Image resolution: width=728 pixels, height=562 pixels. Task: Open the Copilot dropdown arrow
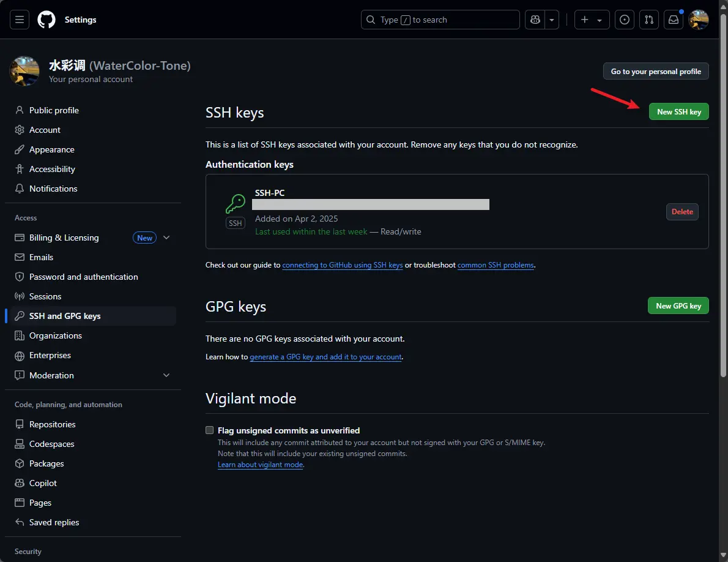[x=552, y=20]
